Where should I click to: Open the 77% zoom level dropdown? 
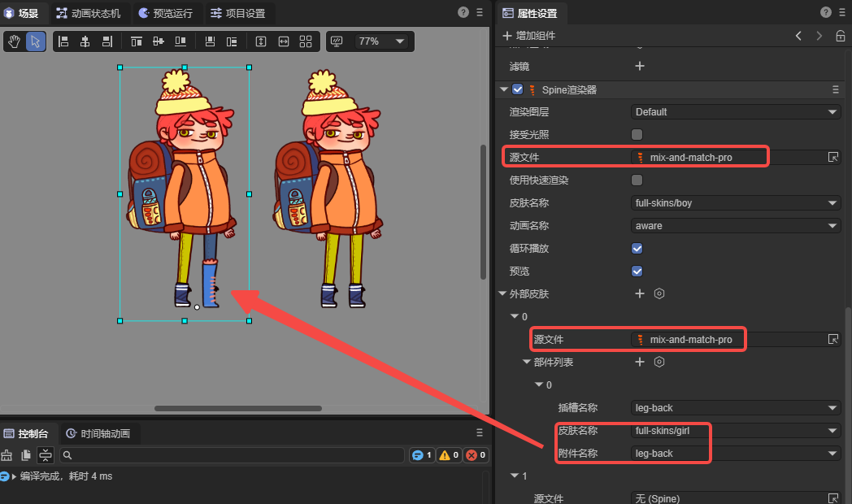tap(380, 41)
